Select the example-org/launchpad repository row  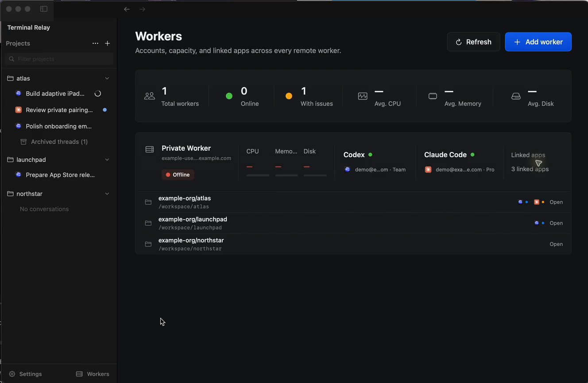point(353,223)
